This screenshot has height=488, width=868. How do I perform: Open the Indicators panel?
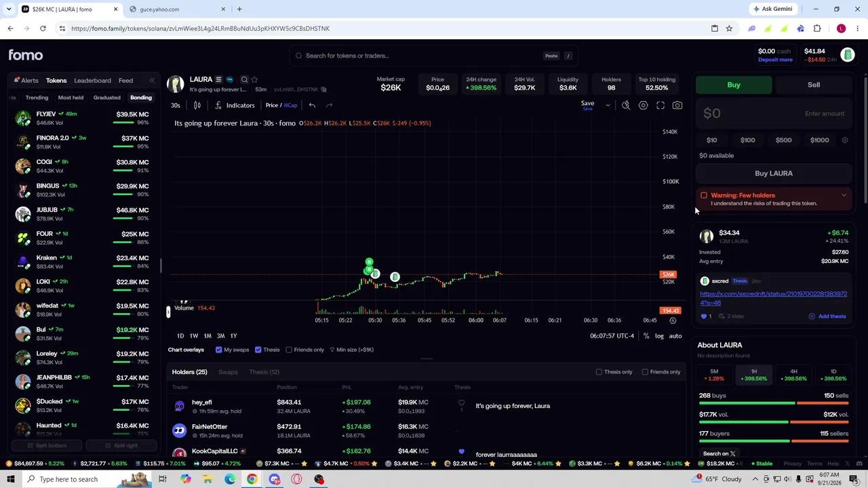coord(235,105)
